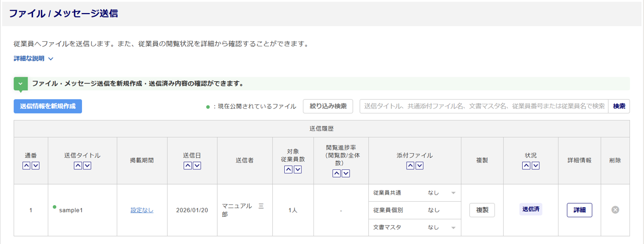Sort 状況 column descending
The width and height of the screenshot is (644, 244).
[x=535, y=165]
